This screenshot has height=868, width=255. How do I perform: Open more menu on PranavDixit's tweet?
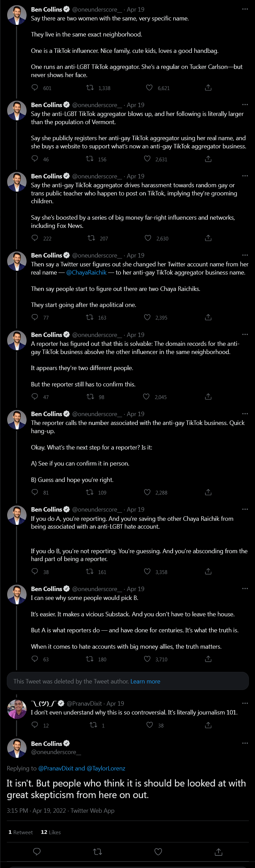(x=245, y=703)
